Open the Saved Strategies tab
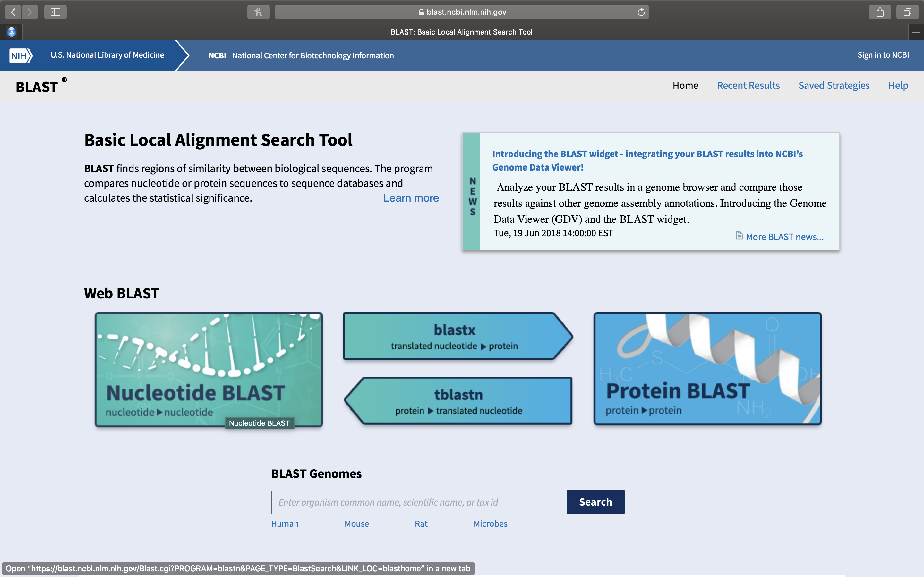Screen dimensions: 924x577 click(834, 84)
